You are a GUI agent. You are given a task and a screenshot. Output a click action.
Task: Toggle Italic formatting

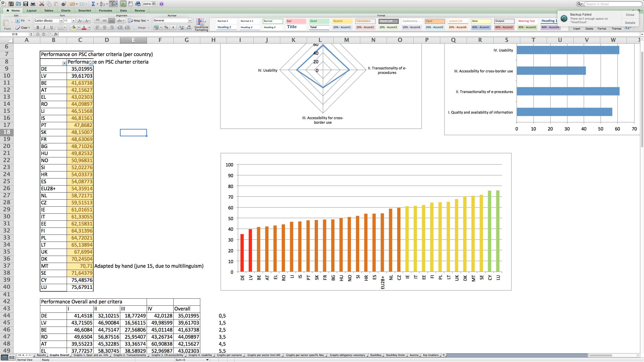tap(45, 27)
